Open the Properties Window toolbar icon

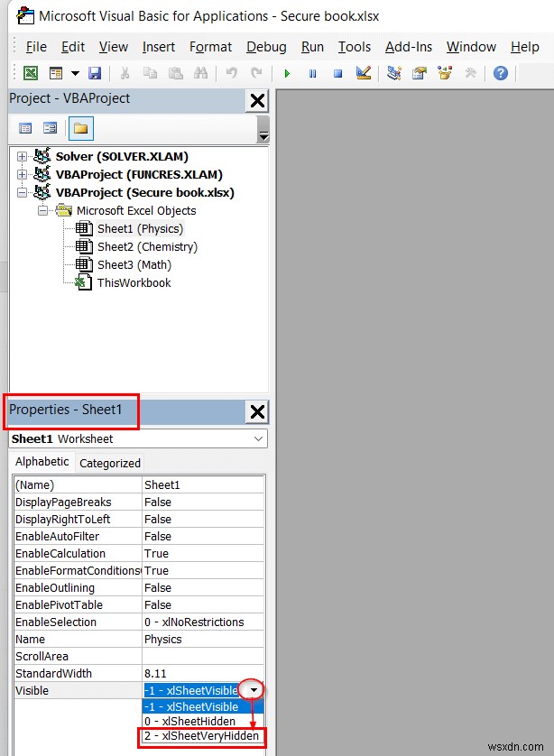[x=420, y=73]
